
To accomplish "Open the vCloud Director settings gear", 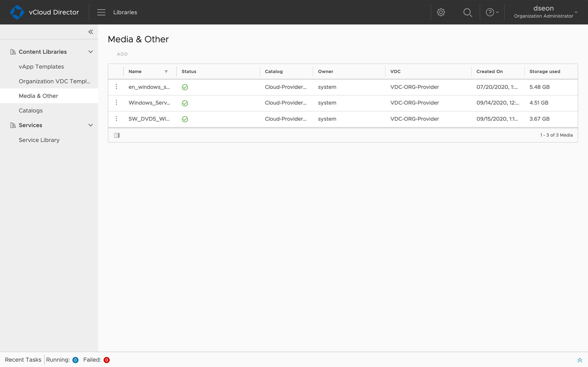I will coord(441,12).
